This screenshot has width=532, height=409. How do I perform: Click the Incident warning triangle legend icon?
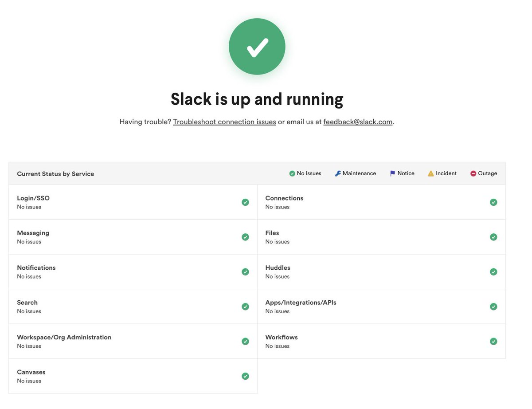pos(431,173)
